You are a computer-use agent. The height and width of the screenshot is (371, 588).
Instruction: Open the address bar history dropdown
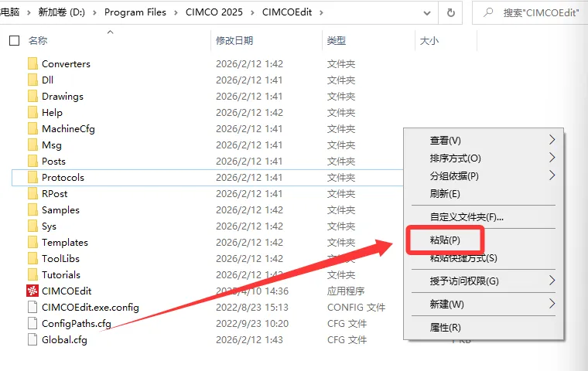click(x=427, y=13)
